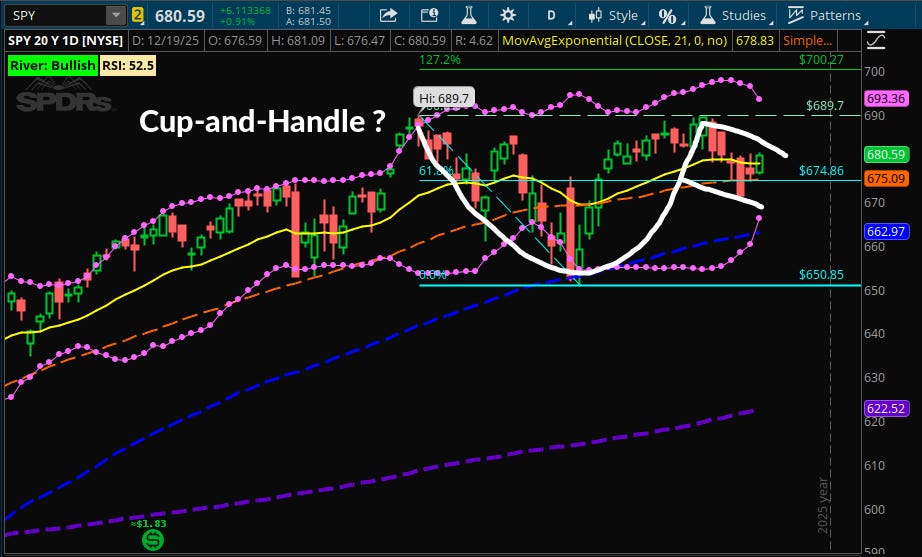Click the green dollar dividend icon
Viewport: 922px width, 557px height.
pyautogui.click(x=153, y=539)
